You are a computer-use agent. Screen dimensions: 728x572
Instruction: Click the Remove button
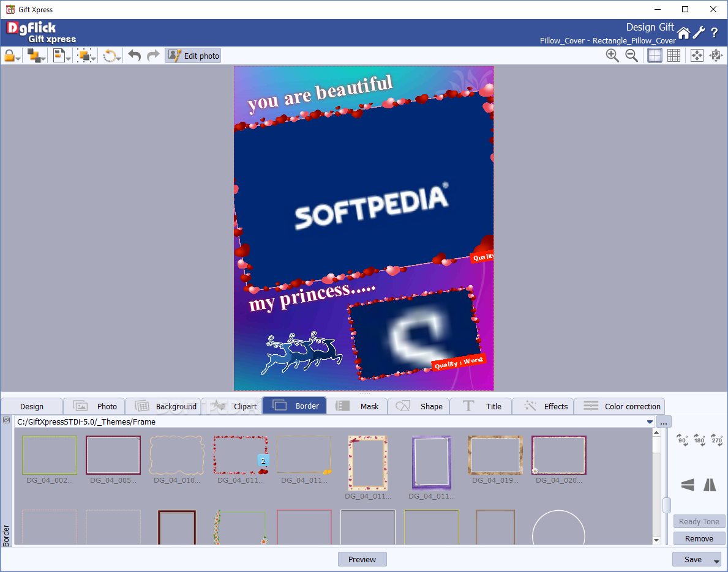click(x=699, y=538)
